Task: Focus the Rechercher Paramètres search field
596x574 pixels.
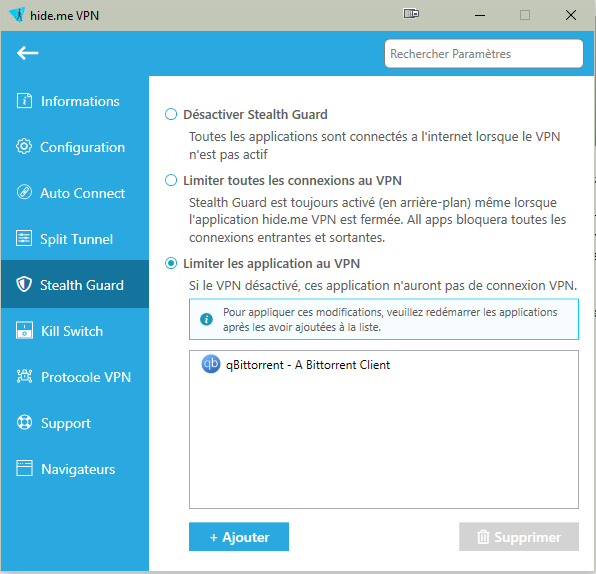Action: [484, 54]
